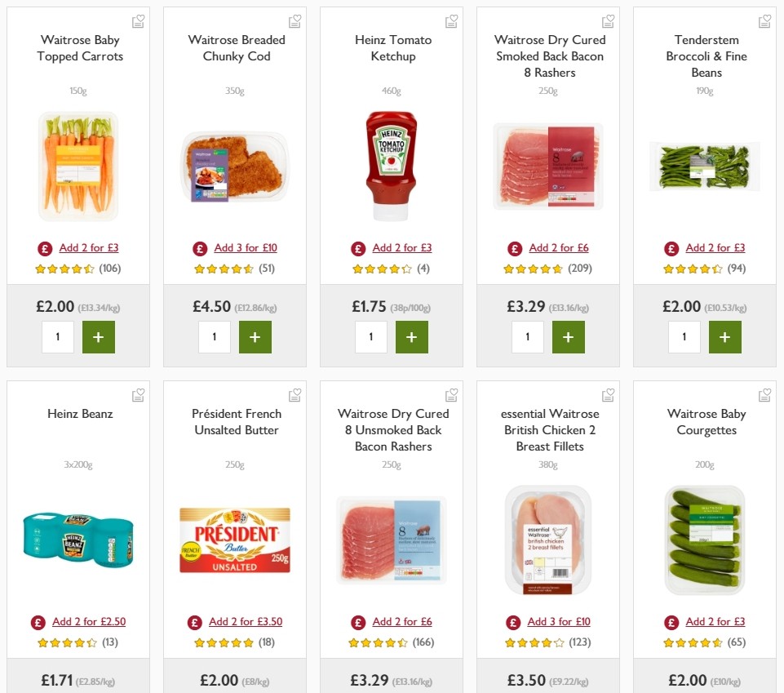Add Tenderstem Broccoli & Fine Beans with the plus button
Screen dimensions: 784x693
[x=725, y=336]
